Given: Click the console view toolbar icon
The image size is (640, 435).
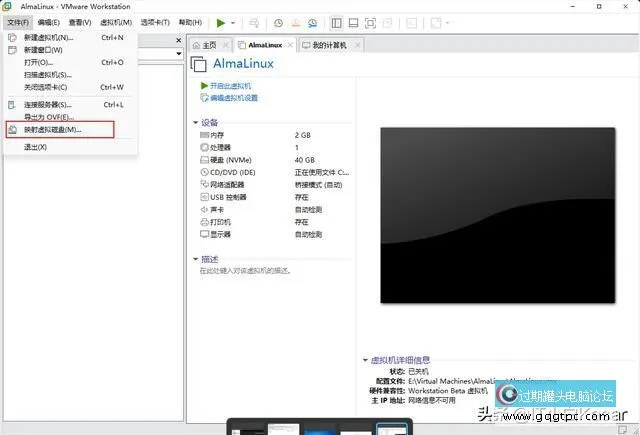Looking at the screenshot, I should pos(411,23).
